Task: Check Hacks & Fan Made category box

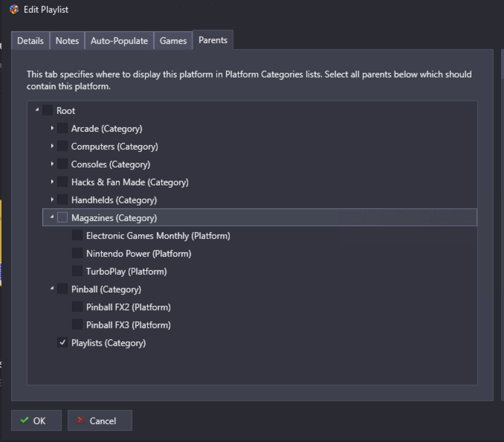Action: pyautogui.click(x=62, y=182)
